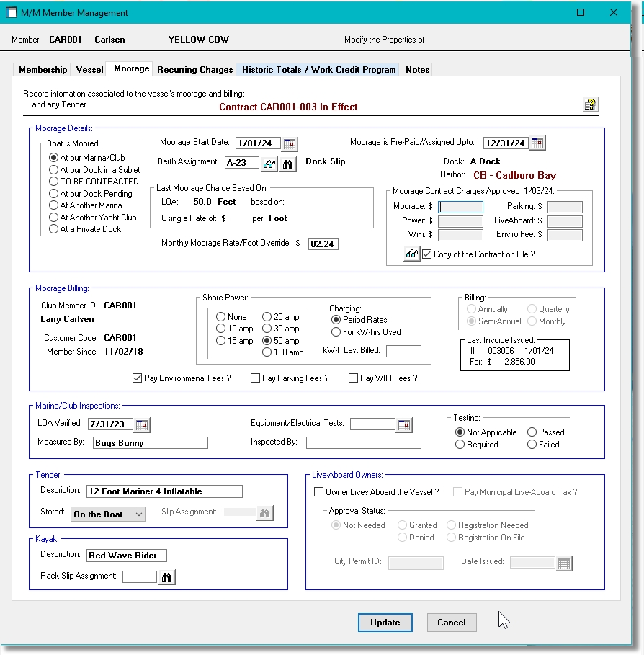This screenshot has width=644, height=655.
Task: Click binoculars icon next to Berth Assignment
Action: tap(288, 164)
